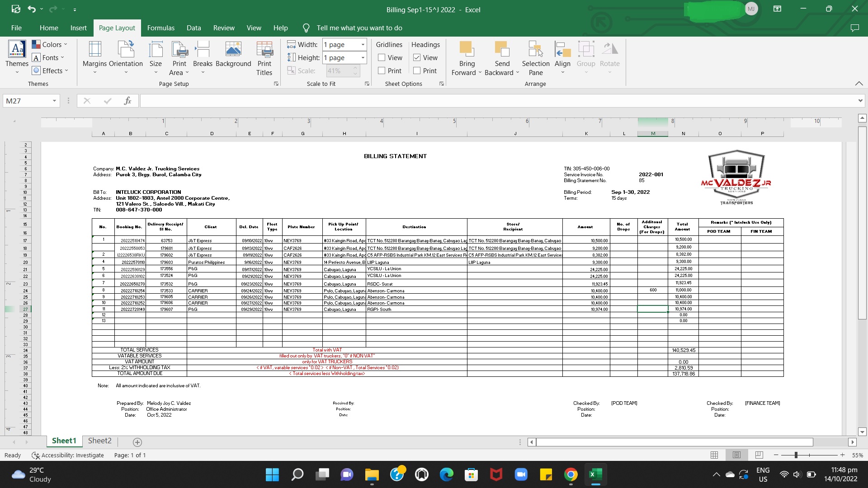Click Send Backward button
Viewport: 868px width, 488px height.
[x=502, y=58]
